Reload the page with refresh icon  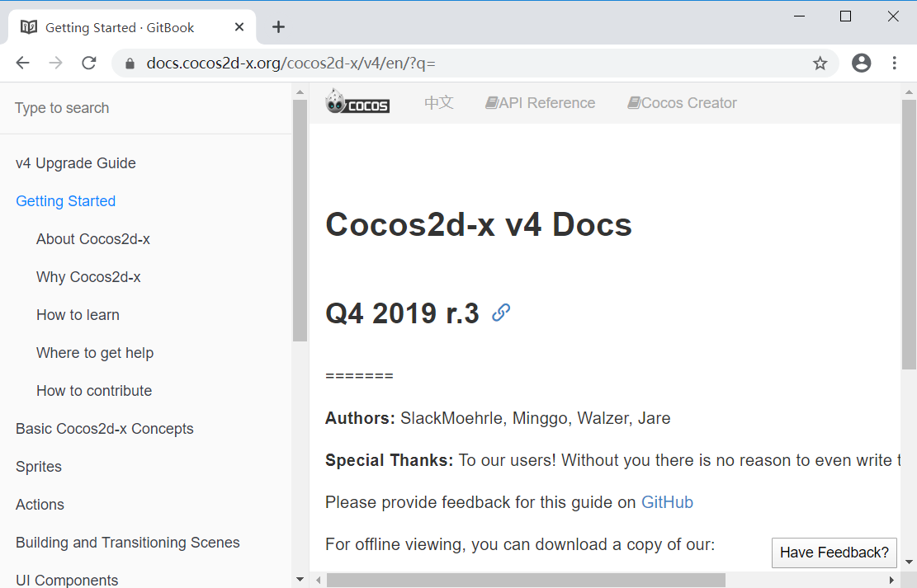coord(89,64)
